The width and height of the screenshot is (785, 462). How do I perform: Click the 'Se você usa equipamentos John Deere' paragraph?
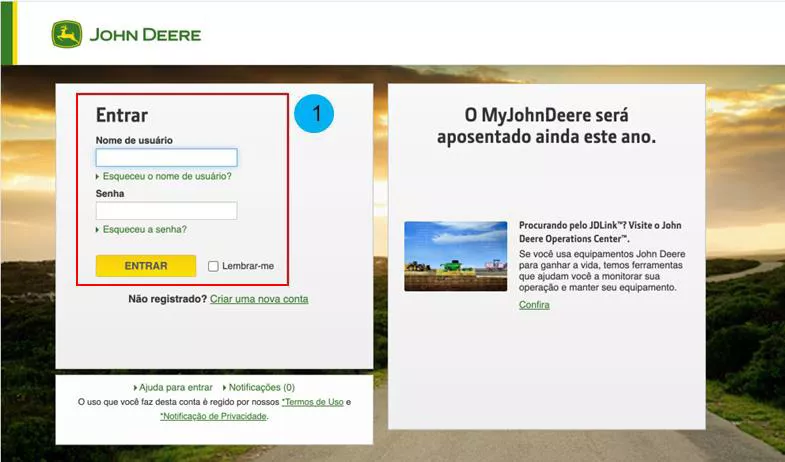click(602, 271)
